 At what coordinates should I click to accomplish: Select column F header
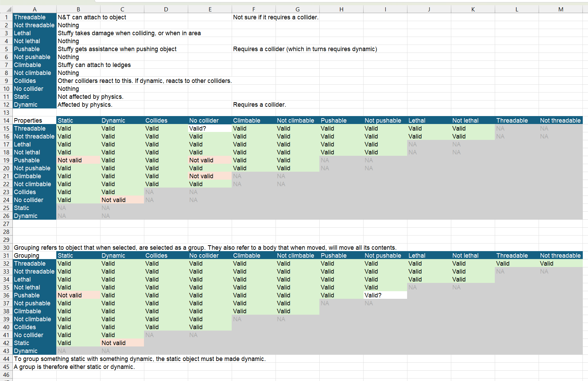(x=254, y=9)
